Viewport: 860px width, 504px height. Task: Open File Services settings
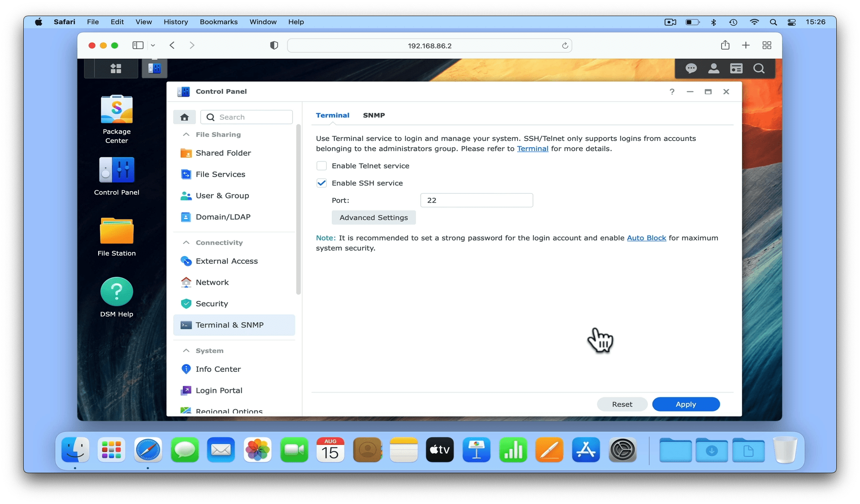(x=234, y=174)
